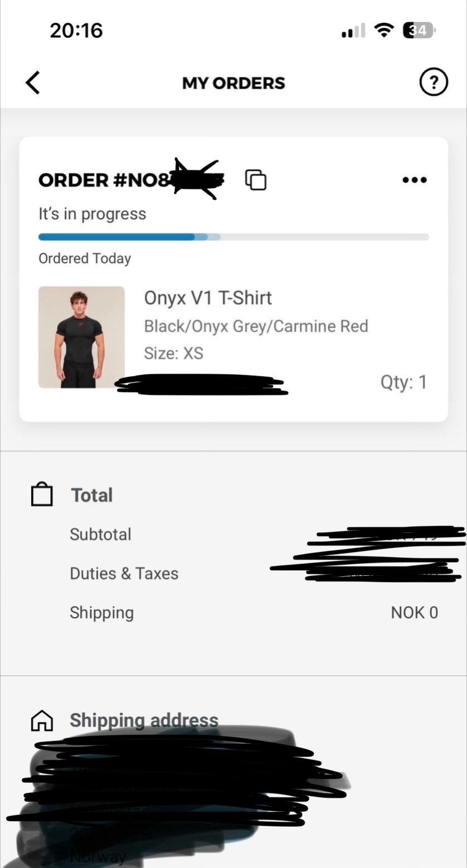The image size is (467, 868).
Task: Open the three-dot order options menu
Action: [x=415, y=180]
